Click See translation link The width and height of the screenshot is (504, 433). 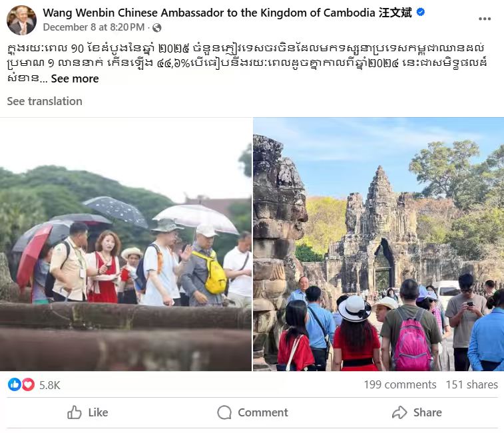pyautogui.click(x=45, y=101)
